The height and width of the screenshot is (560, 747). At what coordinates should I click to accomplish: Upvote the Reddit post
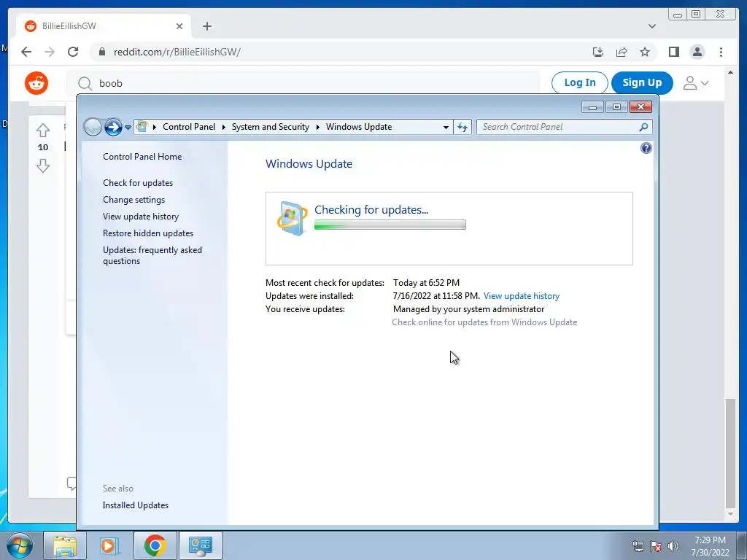pyautogui.click(x=43, y=130)
